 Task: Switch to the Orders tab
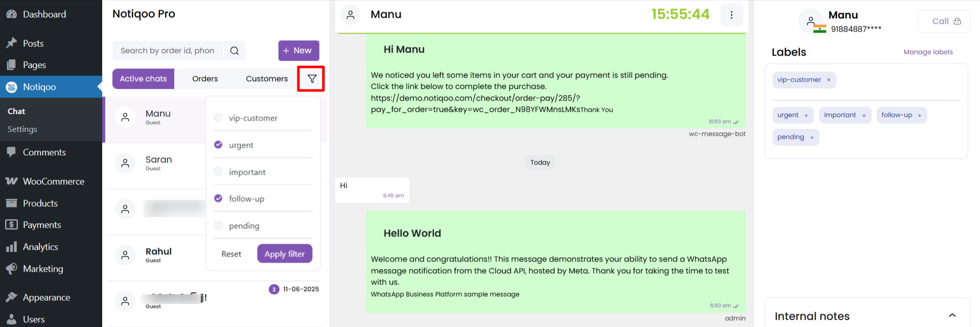(205, 79)
